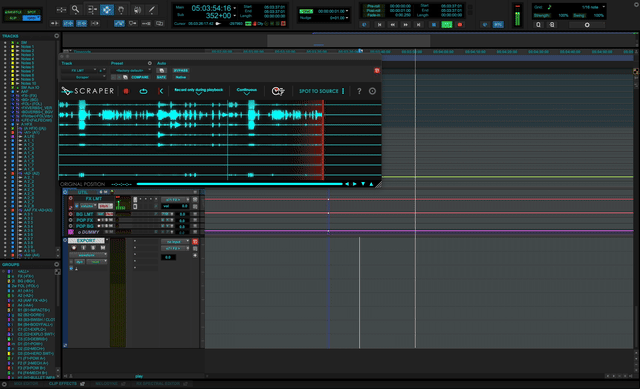Open the Tracks list menu circle
Viewport: 640px width, 389px height.
pos(56,36)
